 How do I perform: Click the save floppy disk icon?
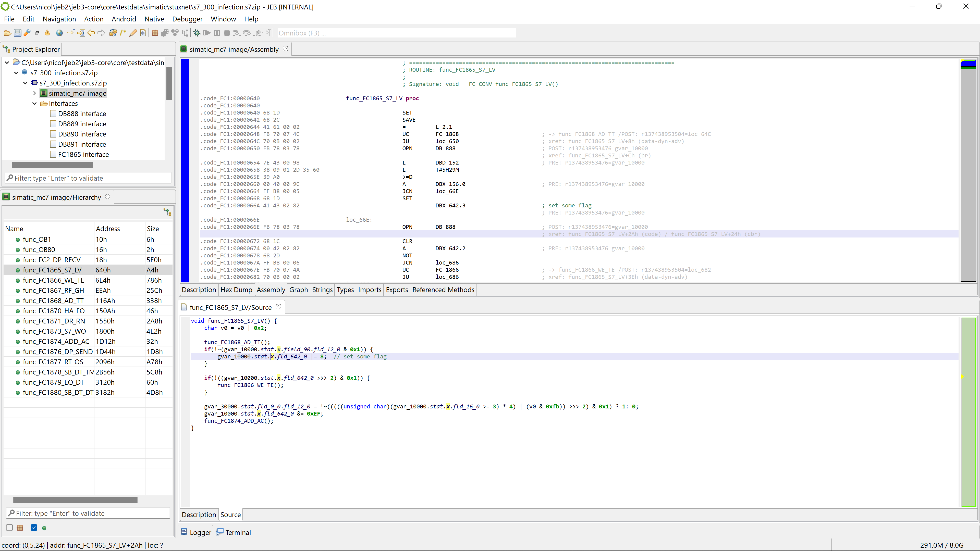(17, 33)
